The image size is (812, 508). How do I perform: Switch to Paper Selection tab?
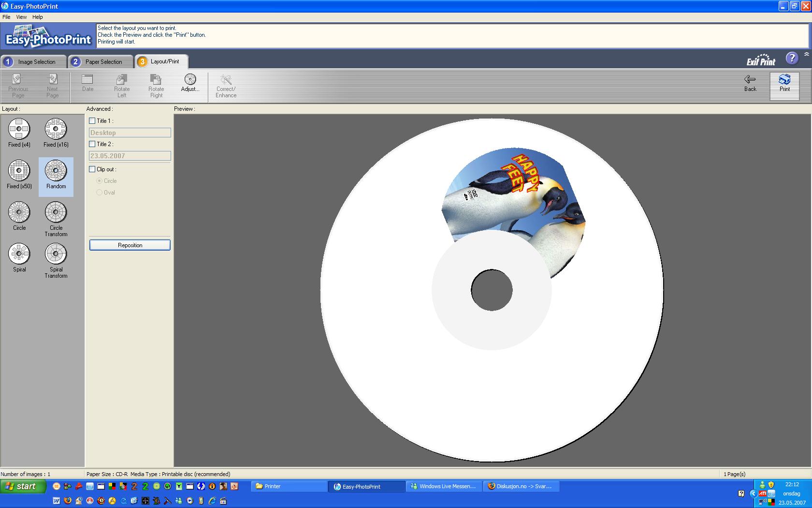click(x=101, y=62)
